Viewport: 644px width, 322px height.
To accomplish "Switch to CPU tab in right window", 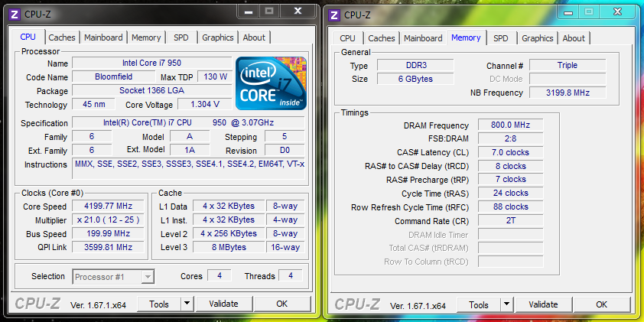I will [347, 38].
